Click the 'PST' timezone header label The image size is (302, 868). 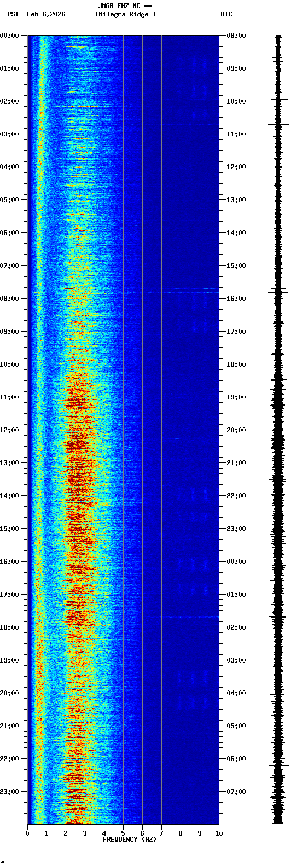(x=13, y=14)
